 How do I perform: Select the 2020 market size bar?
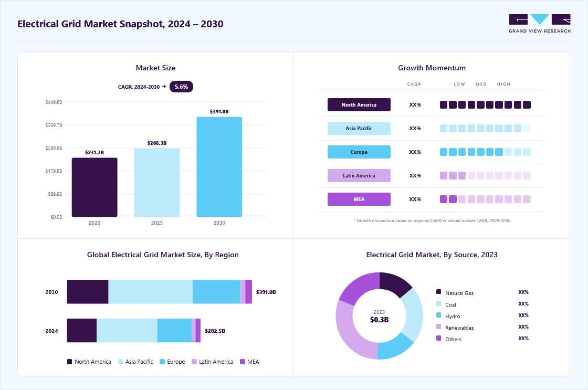click(94, 187)
